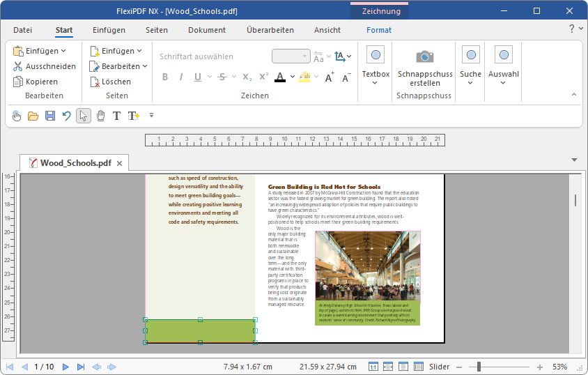
Task: Go to next page arrow in status bar
Action: tap(65, 367)
